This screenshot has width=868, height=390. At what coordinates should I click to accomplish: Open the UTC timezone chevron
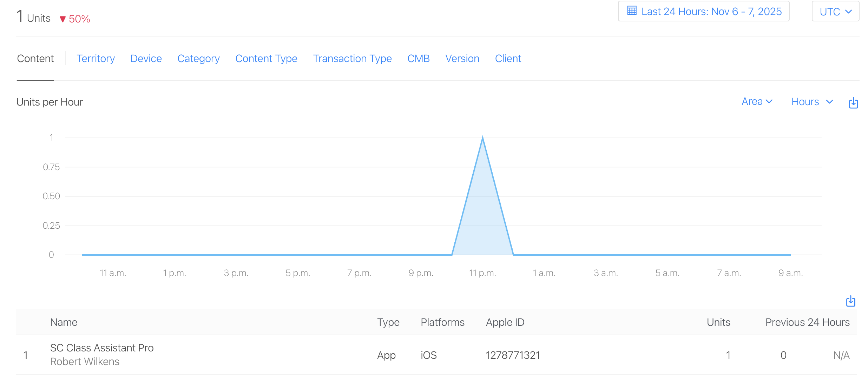point(849,11)
